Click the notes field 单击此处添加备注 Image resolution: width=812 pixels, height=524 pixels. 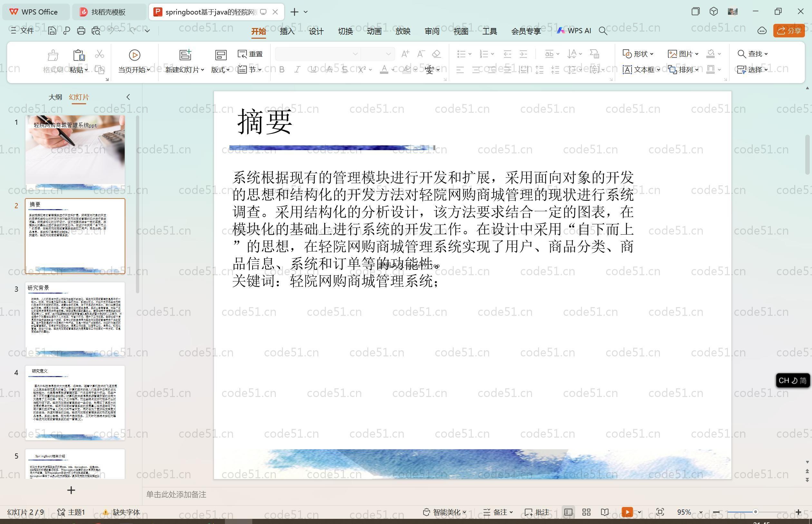pos(176,494)
